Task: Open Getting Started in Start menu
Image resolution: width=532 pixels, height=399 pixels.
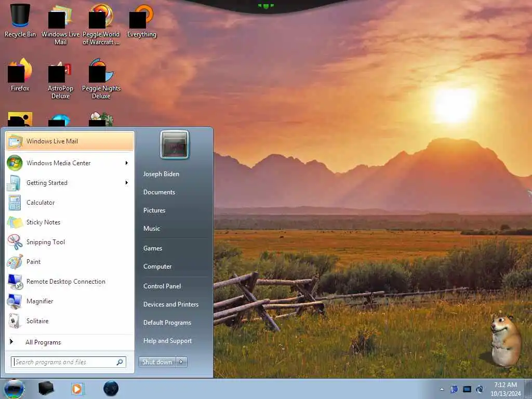Action: coord(70,183)
